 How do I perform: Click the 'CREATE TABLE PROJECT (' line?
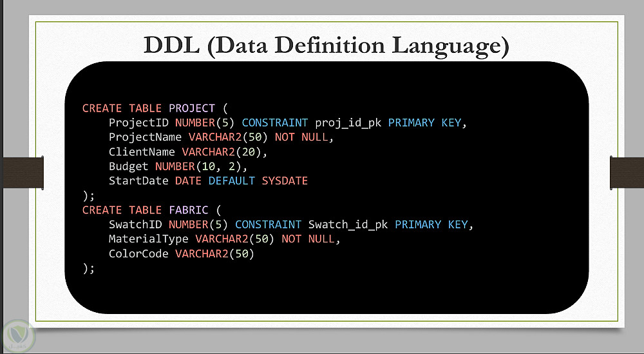[155, 108]
